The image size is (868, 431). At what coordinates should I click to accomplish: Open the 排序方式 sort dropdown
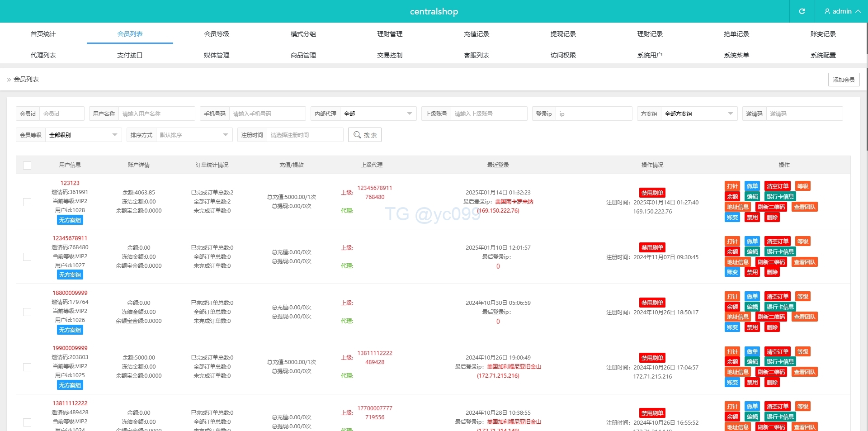[x=193, y=135]
